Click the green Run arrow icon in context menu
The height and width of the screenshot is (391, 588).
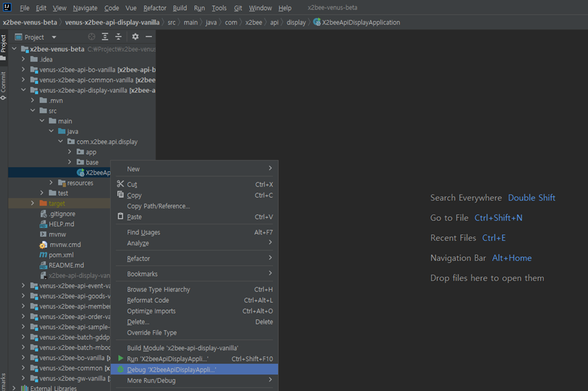120,358
